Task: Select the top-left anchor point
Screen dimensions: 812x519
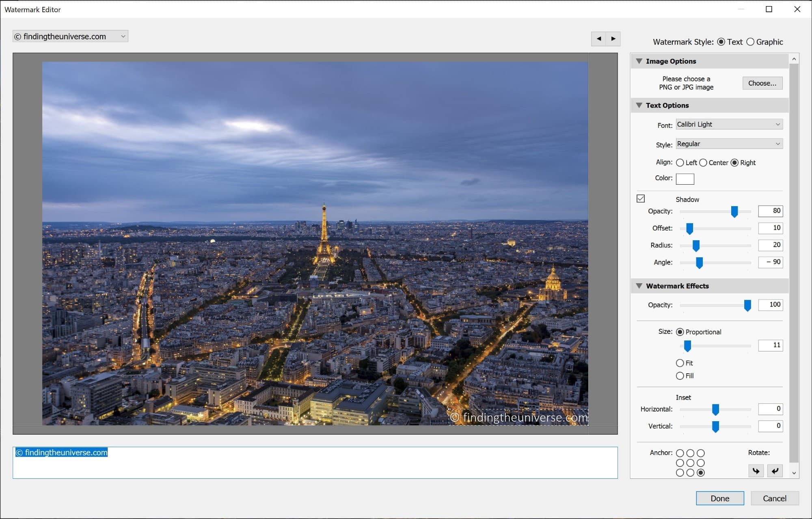Action: click(680, 453)
